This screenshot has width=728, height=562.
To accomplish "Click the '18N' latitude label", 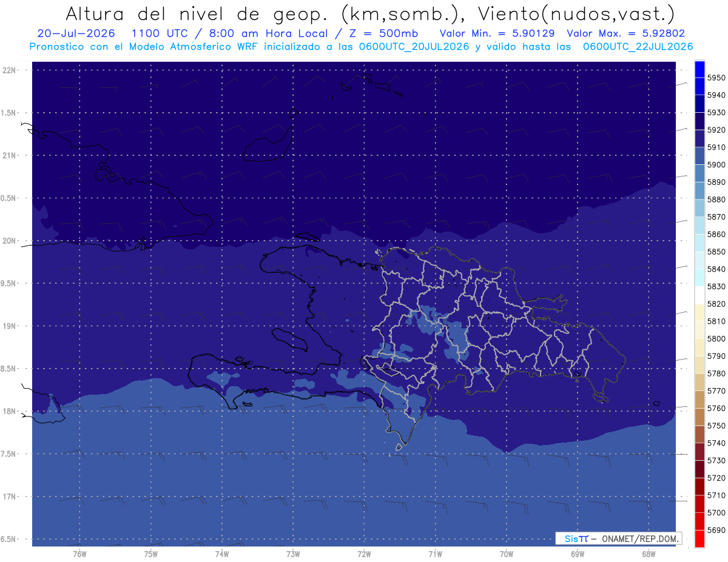I will [x=10, y=411].
